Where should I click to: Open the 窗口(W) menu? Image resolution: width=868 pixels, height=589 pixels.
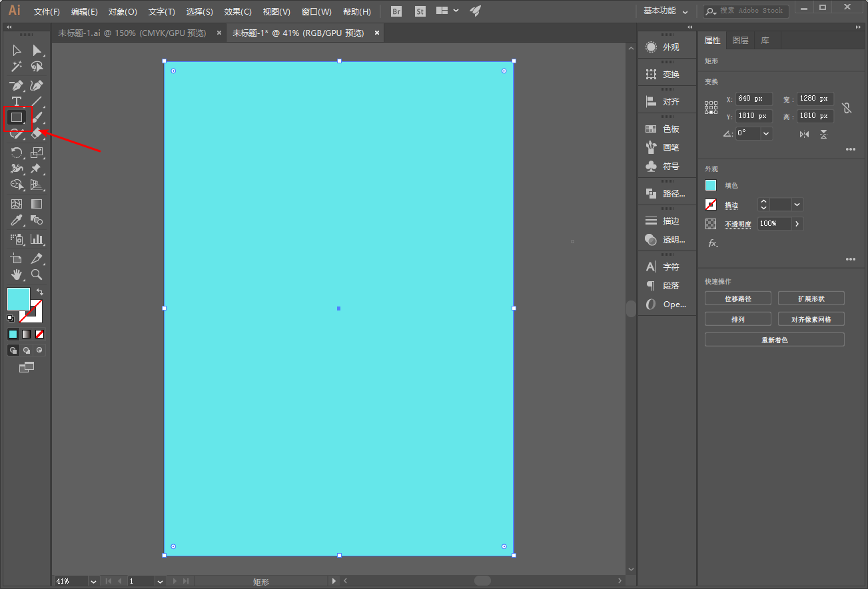click(x=316, y=12)
